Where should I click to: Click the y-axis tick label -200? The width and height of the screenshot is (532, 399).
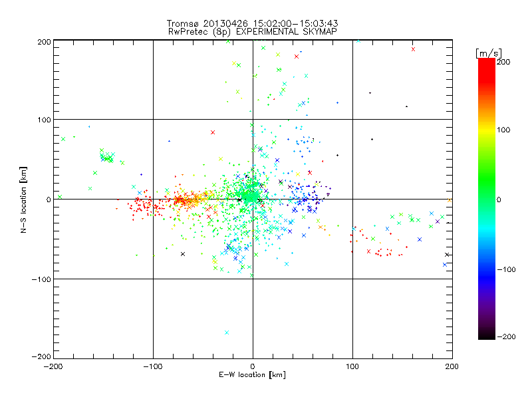[41, 356]
